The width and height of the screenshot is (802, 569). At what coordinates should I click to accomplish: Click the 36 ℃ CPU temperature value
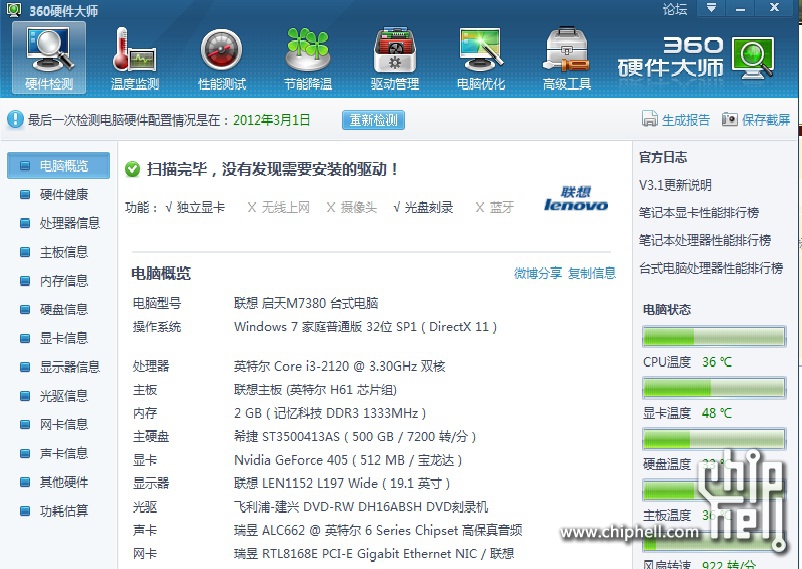(717, 362)
